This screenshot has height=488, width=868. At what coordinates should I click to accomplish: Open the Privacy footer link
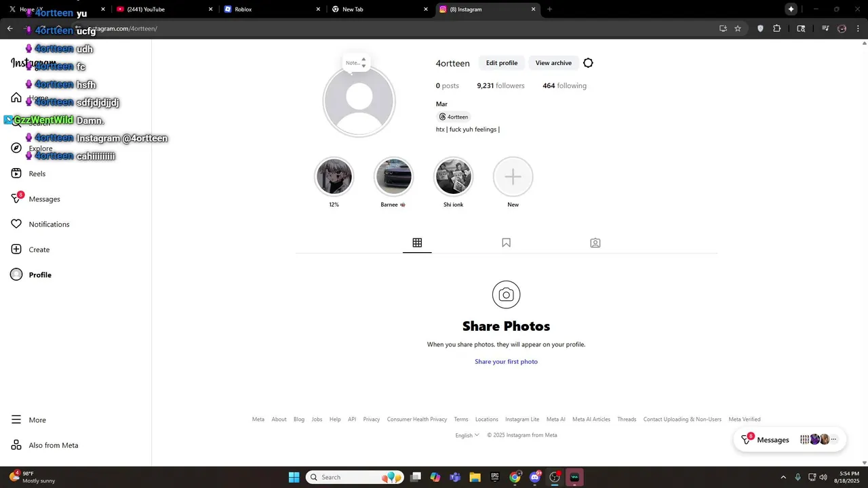click(372, 420)
